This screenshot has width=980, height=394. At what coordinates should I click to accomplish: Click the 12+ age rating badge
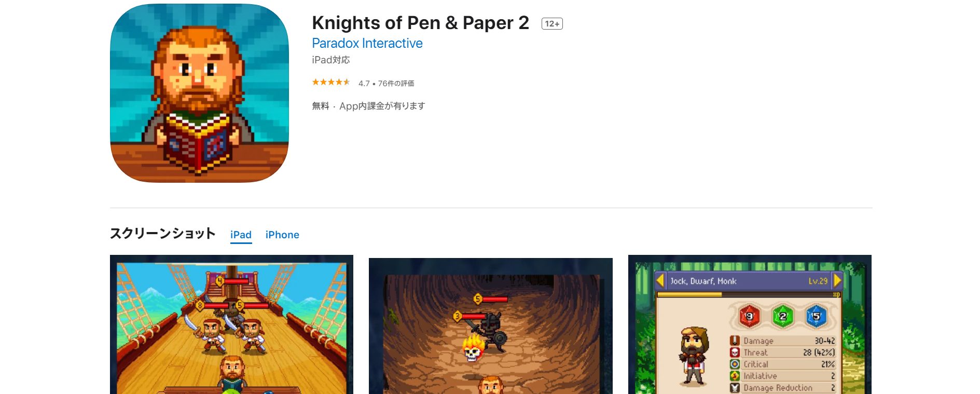(x=552, y=24)
